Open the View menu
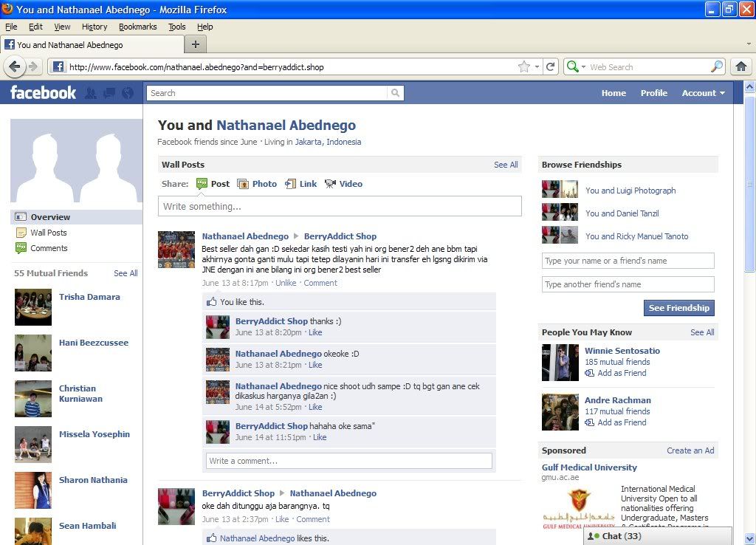Image resolution: width=756 pixels, height=545 pixels. click(62, 27)
